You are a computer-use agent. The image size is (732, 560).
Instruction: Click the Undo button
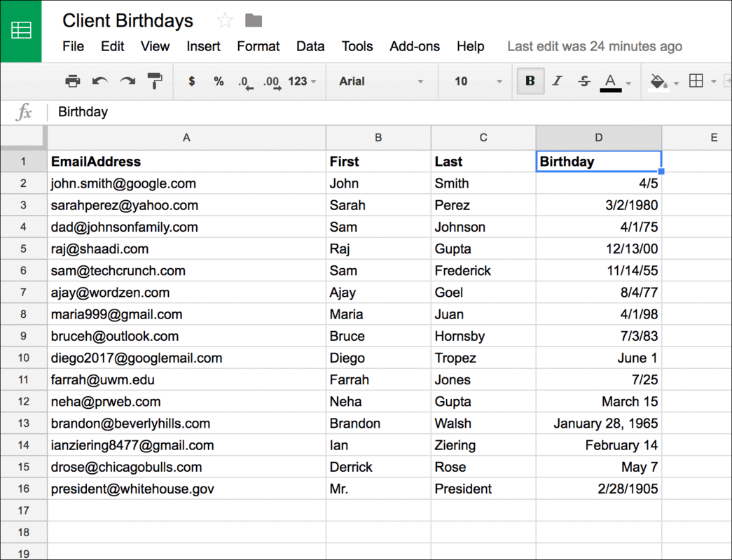(x=99, y=80)
